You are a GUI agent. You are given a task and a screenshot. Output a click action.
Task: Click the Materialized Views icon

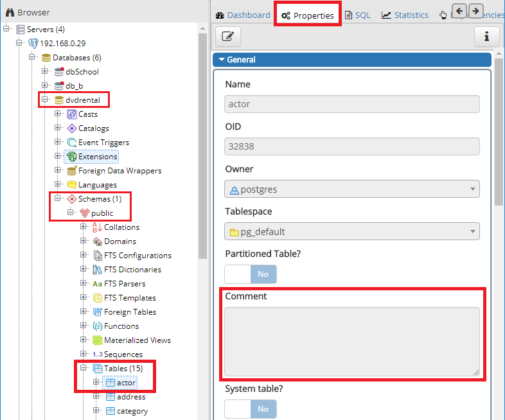(x=98, y=340)
